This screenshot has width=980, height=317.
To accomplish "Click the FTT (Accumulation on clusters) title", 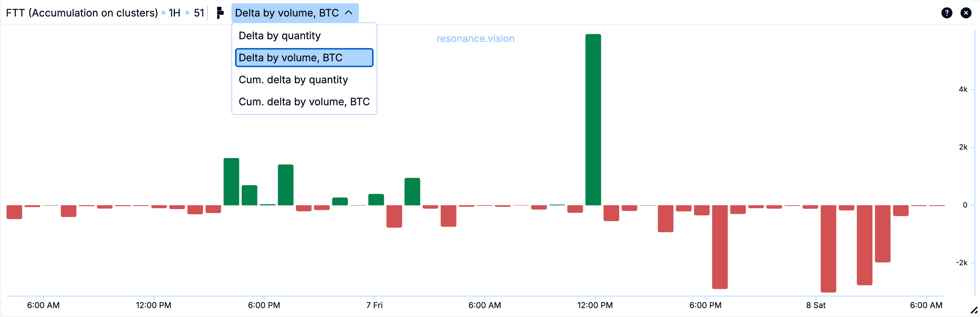I will coord(82,13).
